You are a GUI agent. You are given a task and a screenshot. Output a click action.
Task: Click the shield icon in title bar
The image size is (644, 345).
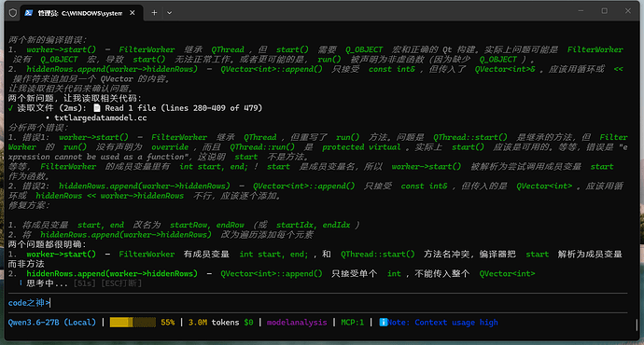[13, 13]
